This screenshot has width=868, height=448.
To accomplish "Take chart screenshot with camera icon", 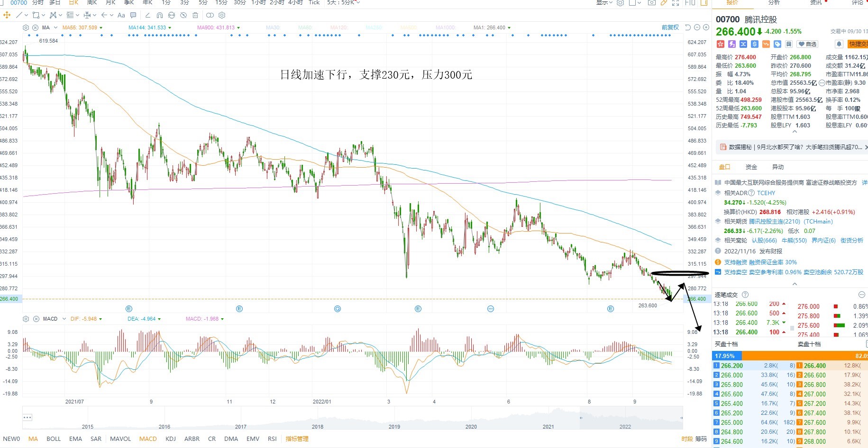I will [x=652, y=2].
